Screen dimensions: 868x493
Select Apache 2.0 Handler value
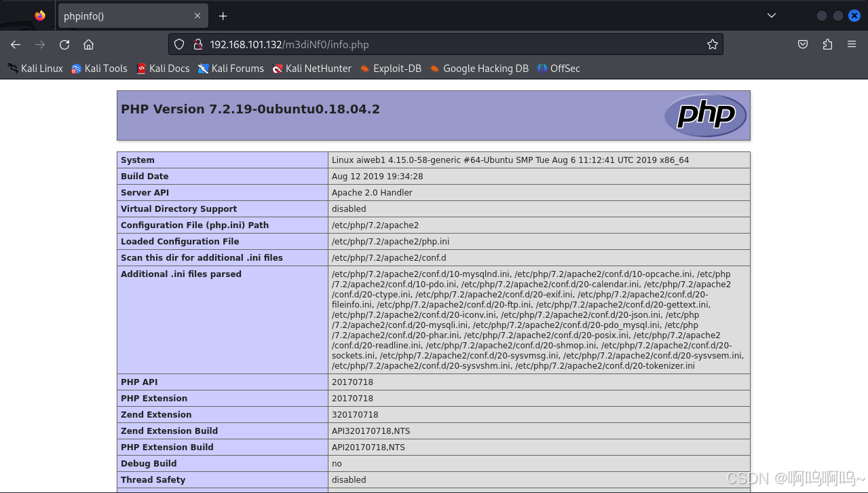[372, 193]
